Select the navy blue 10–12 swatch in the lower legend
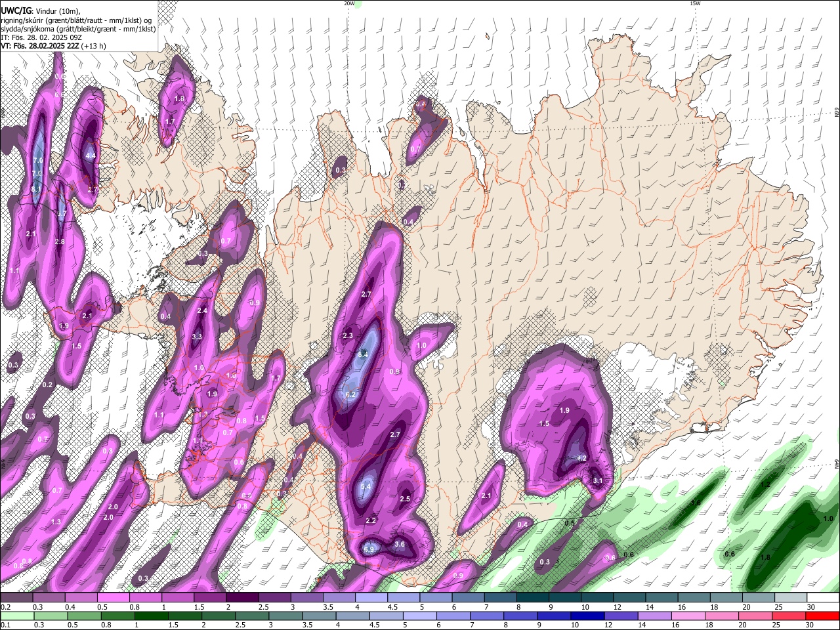 pyautogui.click(x=588, y=616)
